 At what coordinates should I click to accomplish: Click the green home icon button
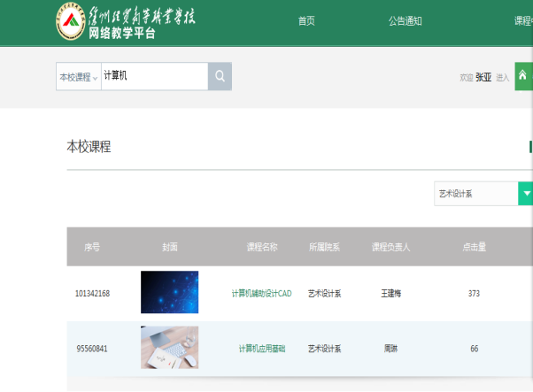(x=523, y=76)
